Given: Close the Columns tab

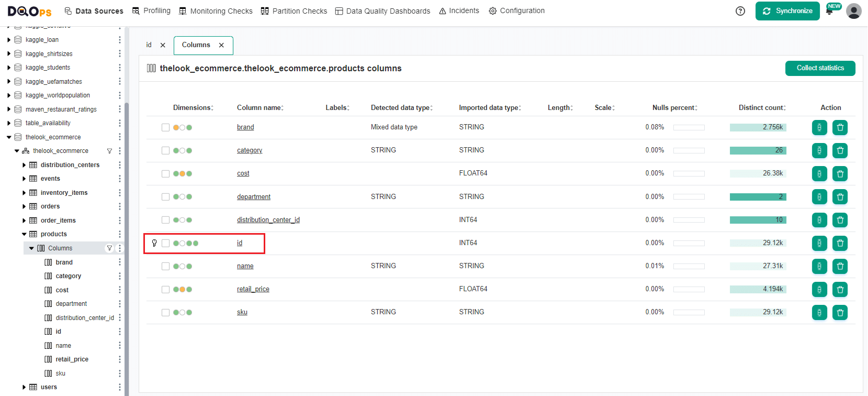Looking at the screenshot, I should tap(222, 45).
